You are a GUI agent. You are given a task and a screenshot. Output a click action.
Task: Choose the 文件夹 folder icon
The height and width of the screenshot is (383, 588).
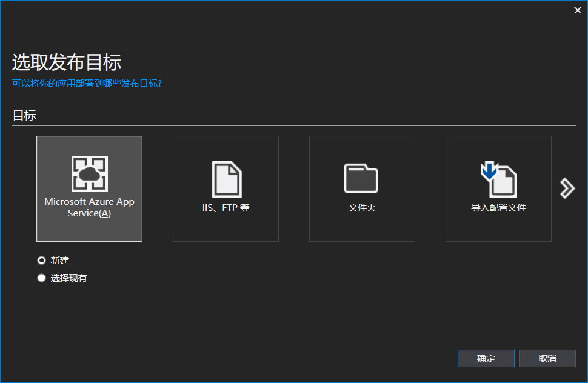[x=361, y=178]
